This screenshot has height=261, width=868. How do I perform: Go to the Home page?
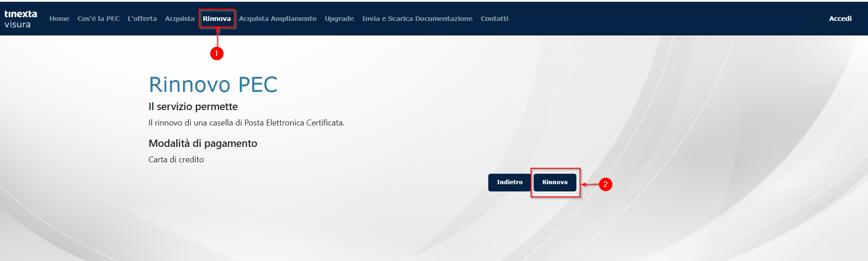59,19
